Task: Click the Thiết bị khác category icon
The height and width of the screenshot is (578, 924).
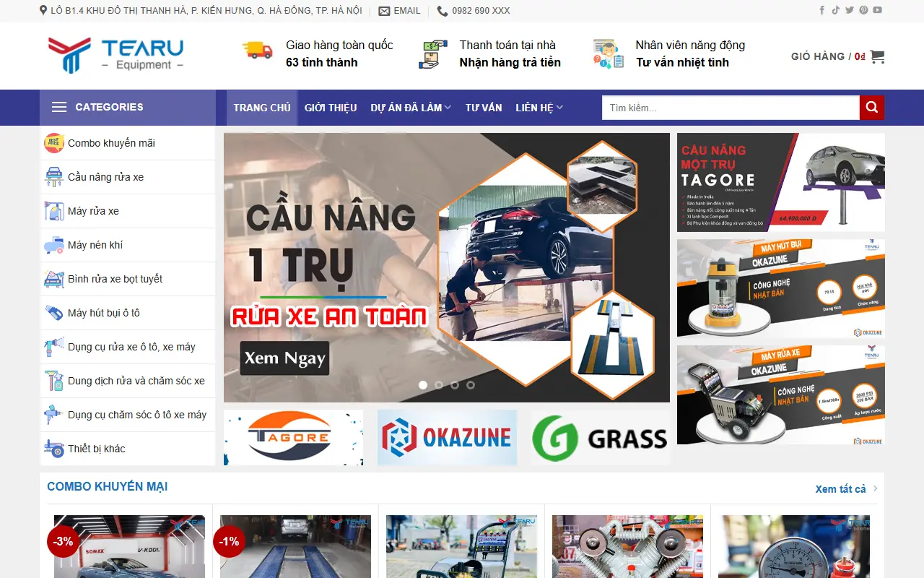Action: point(54,449)
